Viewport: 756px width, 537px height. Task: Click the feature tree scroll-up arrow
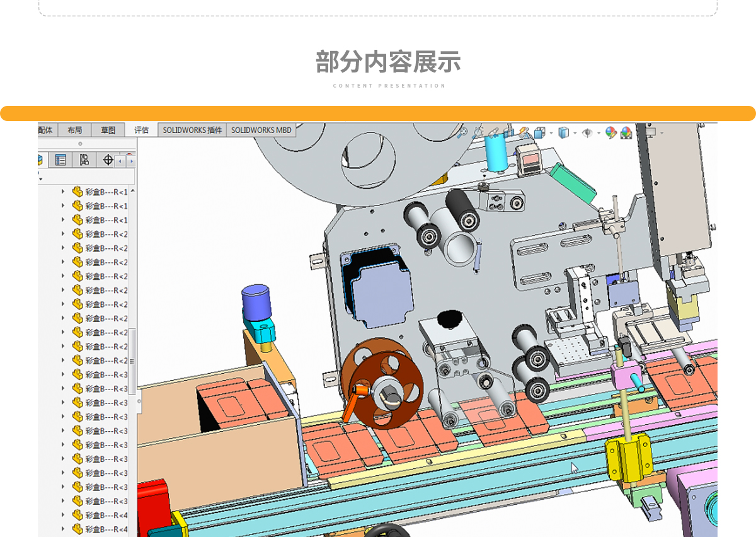coord(132,191)
